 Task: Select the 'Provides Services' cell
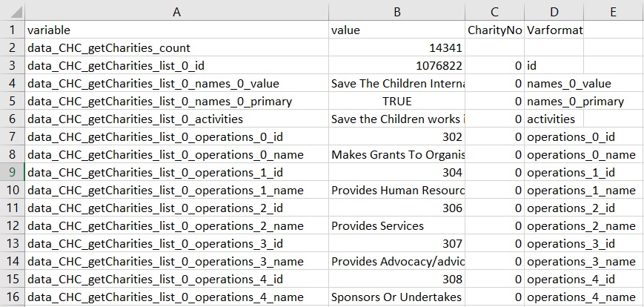click(396, 225)
